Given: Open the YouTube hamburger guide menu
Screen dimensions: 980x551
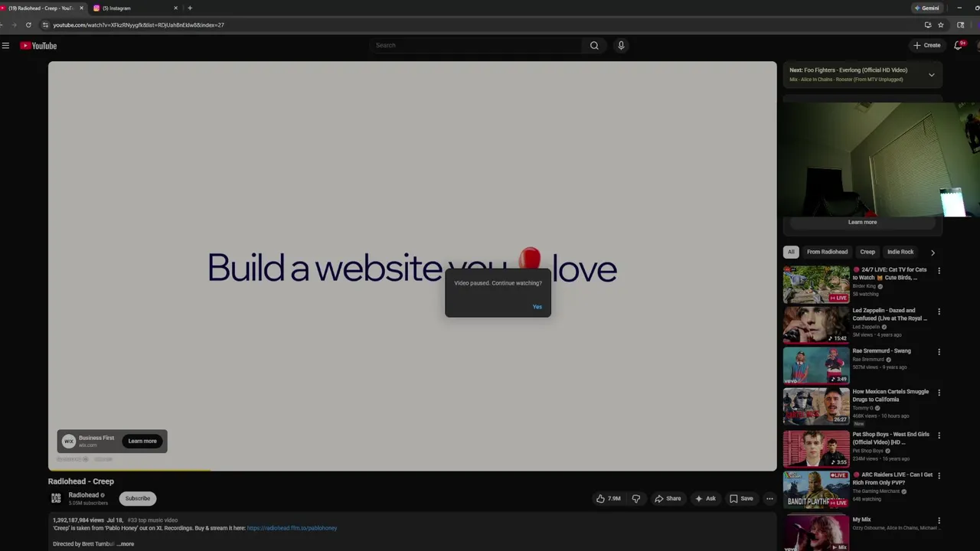Looking at the screenshot, I should pos(5,46).
